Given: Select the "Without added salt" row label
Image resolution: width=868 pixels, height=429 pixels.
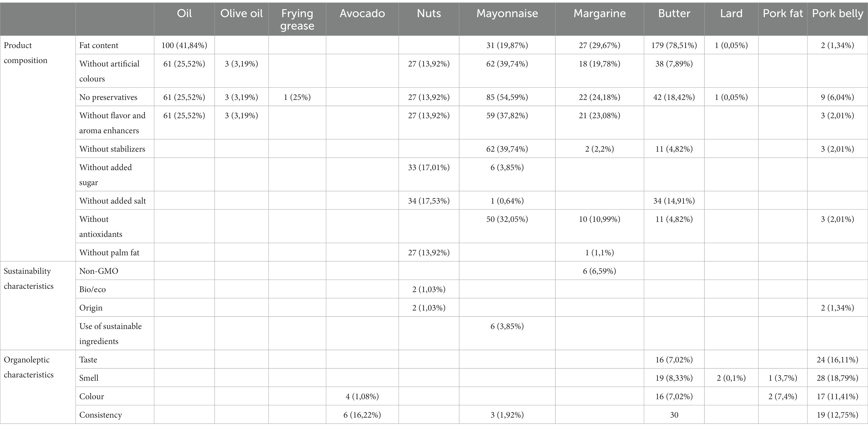Looking at the screenshot, I should click(x=113, y=201).
